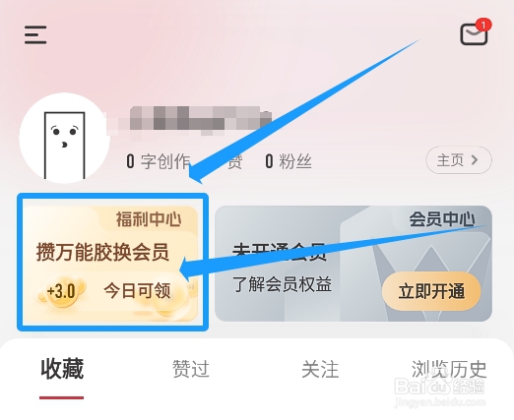Viewport: 514px width, 420px height.
Task: Open the mail inbox icon
Action: click(x=474, y=34)
